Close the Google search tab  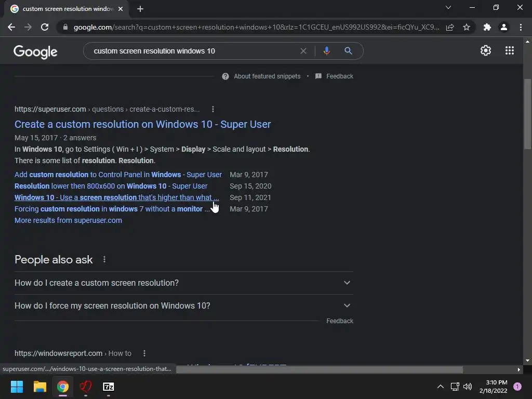pos(121,9)
